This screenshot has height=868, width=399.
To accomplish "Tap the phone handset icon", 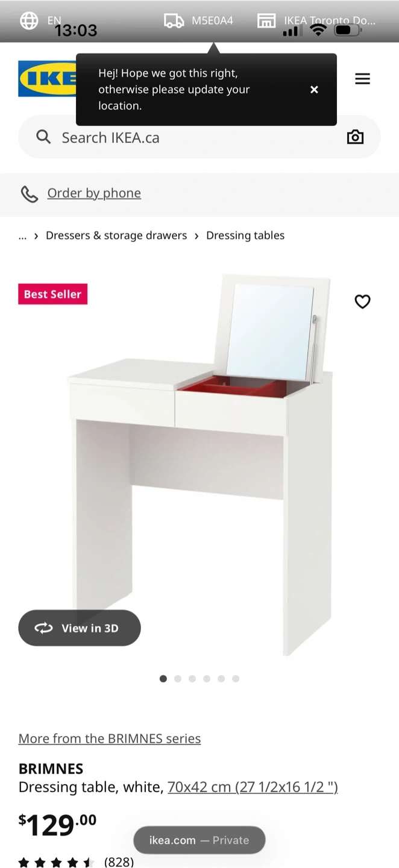I will point(30,193).
